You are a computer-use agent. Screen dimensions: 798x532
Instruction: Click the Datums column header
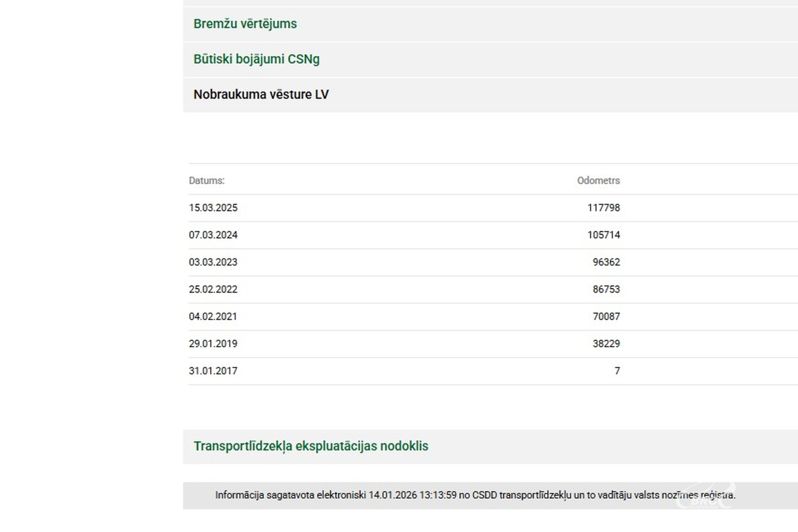click(206, 180)
